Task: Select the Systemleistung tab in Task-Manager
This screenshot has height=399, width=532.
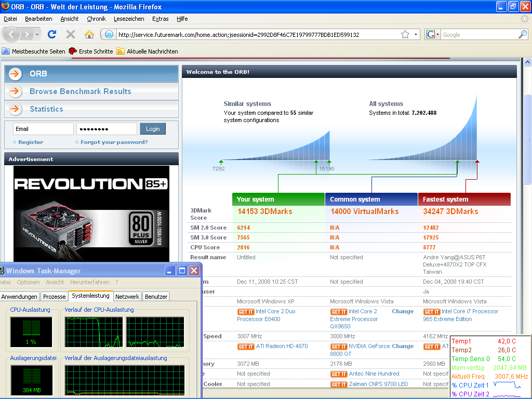Action: coord(90,296)
